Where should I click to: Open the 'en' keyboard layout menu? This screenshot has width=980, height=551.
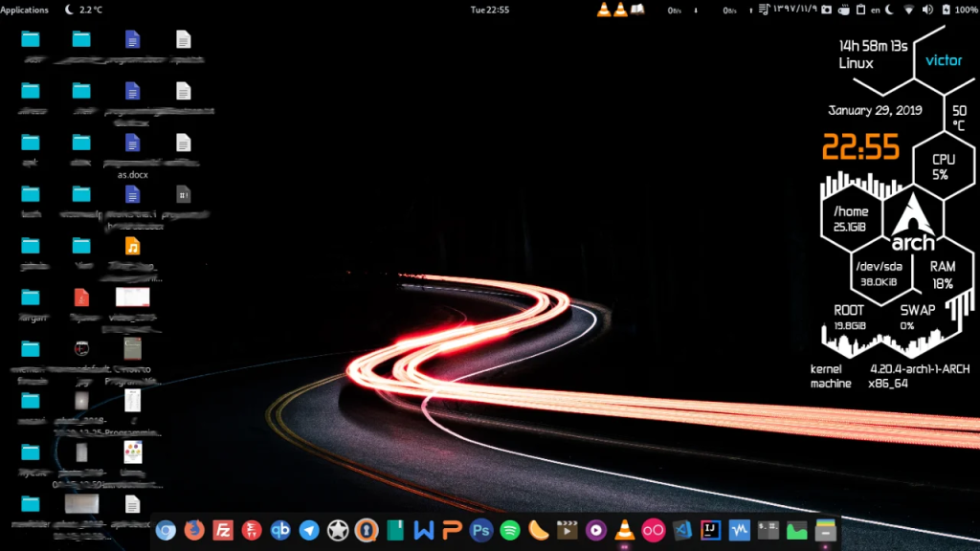pos(876,10)
